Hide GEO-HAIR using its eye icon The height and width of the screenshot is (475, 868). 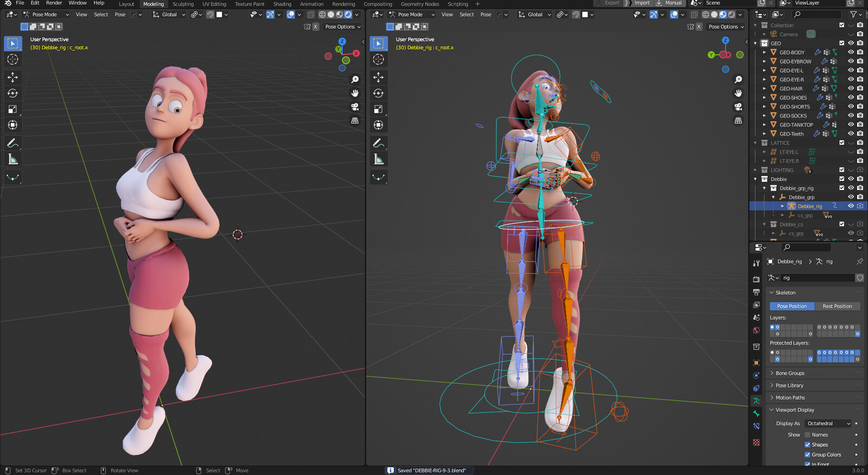click(x=851, y=88)
